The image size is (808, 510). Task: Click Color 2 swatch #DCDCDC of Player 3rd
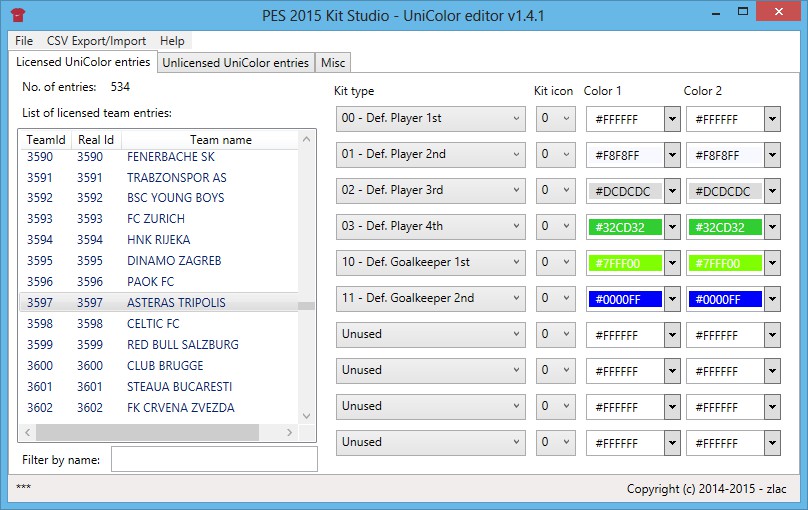coord(725,192)
